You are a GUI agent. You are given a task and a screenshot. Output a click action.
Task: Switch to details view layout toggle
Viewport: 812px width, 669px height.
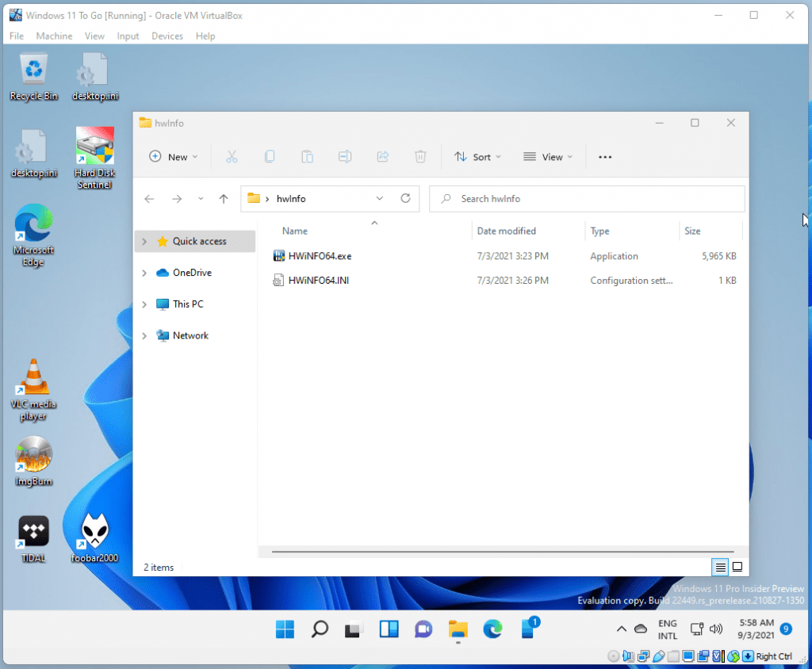720,567
